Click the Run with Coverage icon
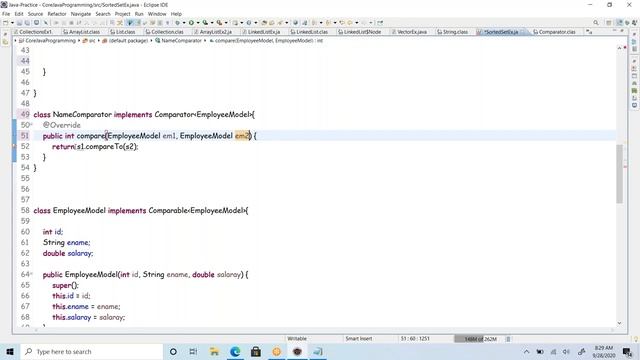640x360 pixels. (205, 23)
